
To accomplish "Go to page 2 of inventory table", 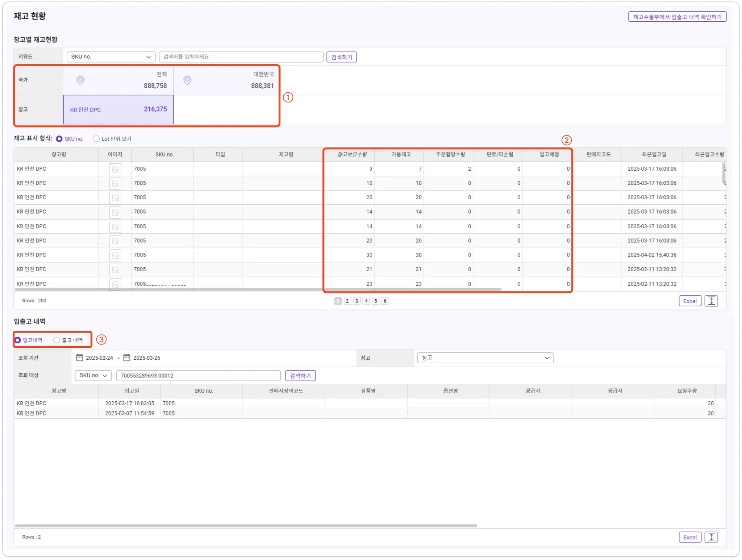I will (x=347, y=301).
